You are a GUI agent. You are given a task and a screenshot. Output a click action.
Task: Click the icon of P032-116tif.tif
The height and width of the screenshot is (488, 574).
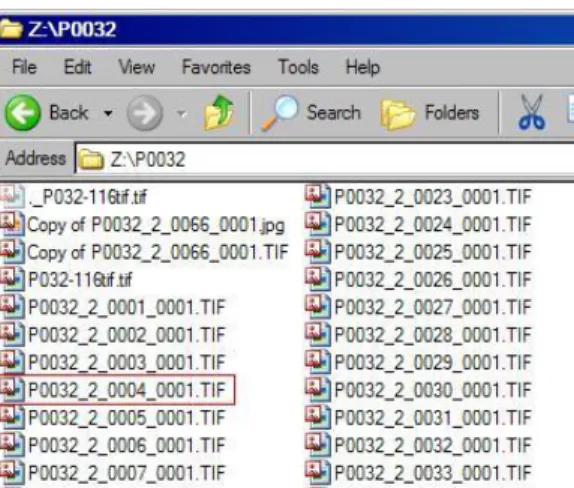click(x=12, y=280)
